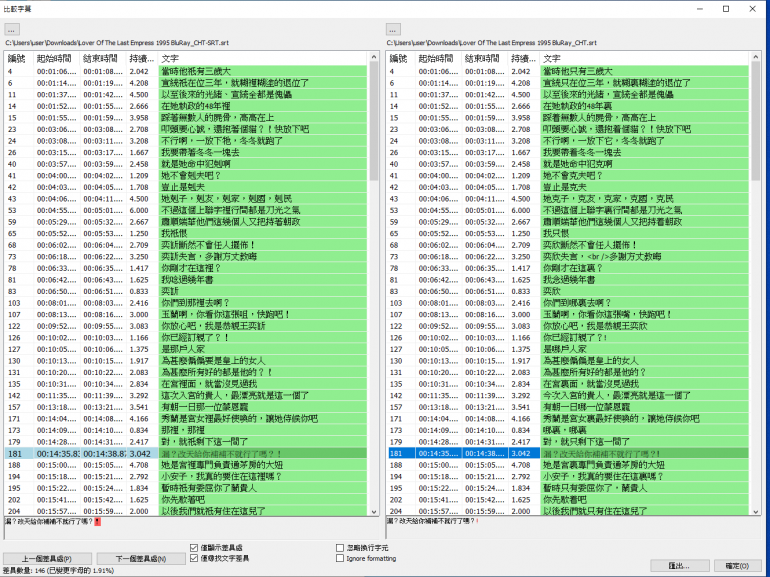Viewport: 770px width, 577px height.
Task: Click duration 6.000 of row 53, left list
Action: 139,210
